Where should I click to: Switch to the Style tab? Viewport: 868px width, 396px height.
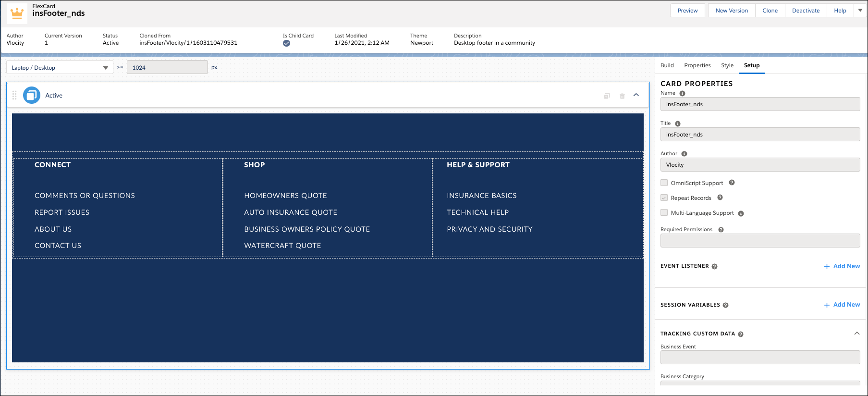tap(727, 65)
